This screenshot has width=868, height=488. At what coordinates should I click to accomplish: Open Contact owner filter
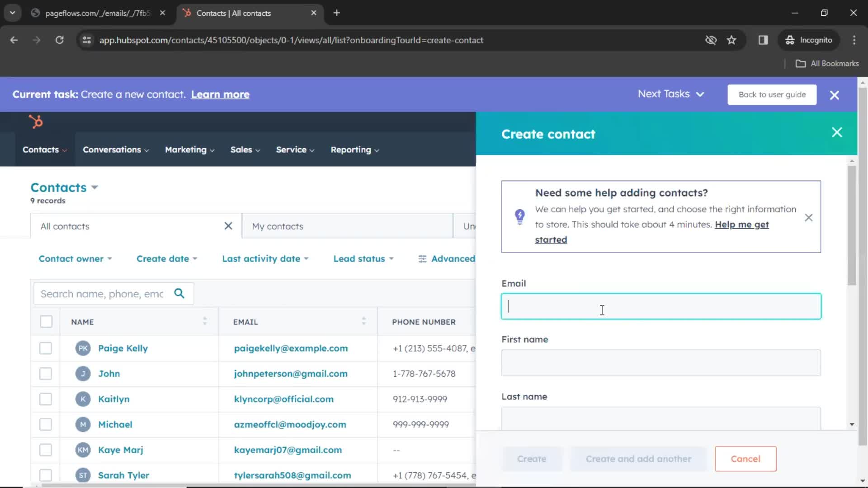tap(75, 259)
